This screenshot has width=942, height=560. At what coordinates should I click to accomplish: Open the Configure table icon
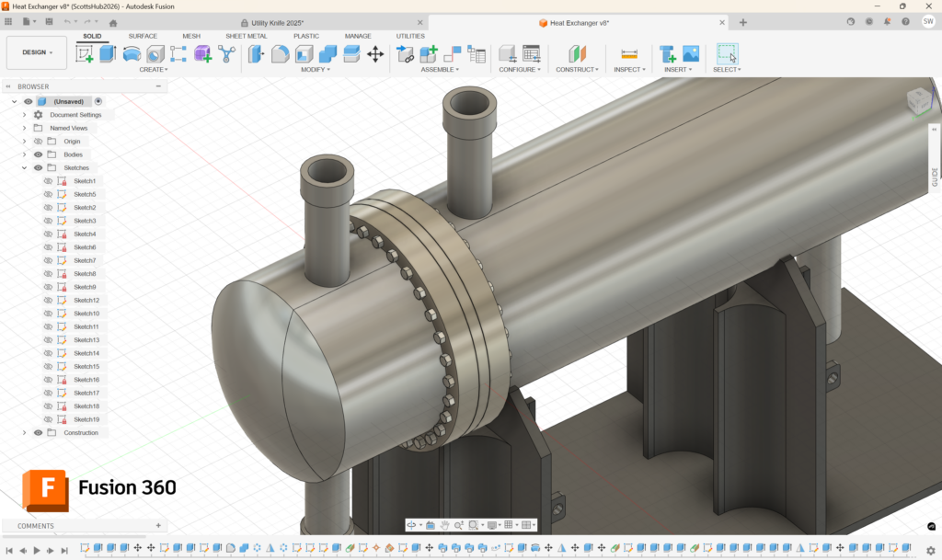[x=531, y=54]
